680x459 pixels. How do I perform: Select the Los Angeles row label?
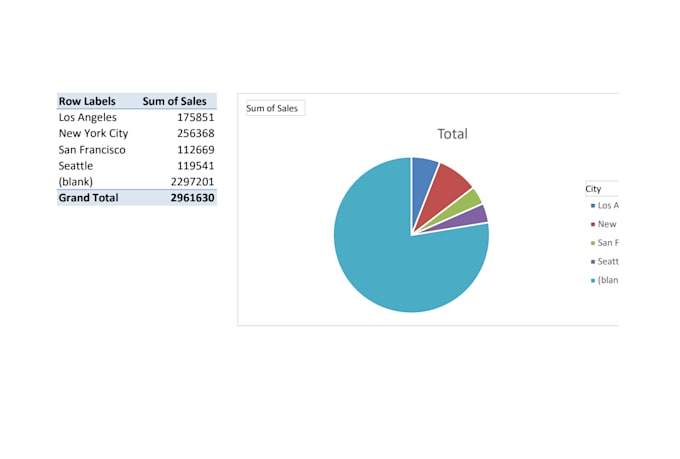(x=88, y=117)
